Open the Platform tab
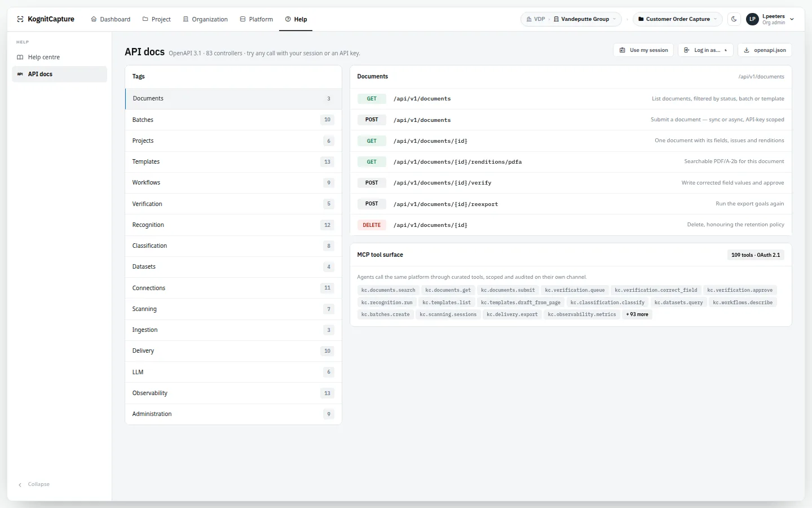This screenshot has height=508, width=812. 257,19
